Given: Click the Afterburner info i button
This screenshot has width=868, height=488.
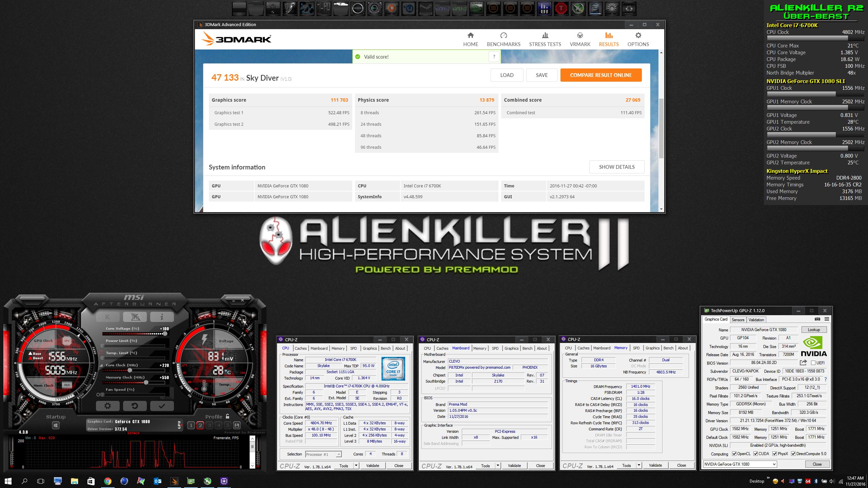Looking at the screenshot, I should pos(162,317).
